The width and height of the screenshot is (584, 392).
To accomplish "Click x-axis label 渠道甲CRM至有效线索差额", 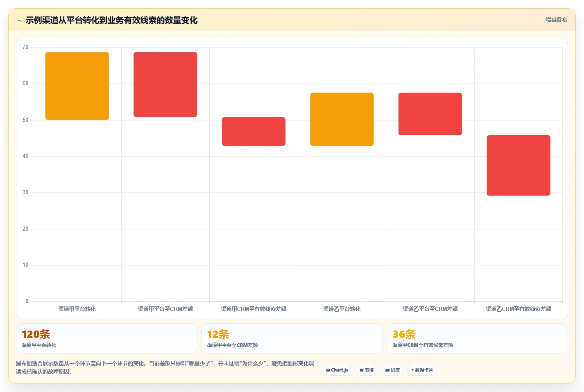I will (x=254, y=309).
